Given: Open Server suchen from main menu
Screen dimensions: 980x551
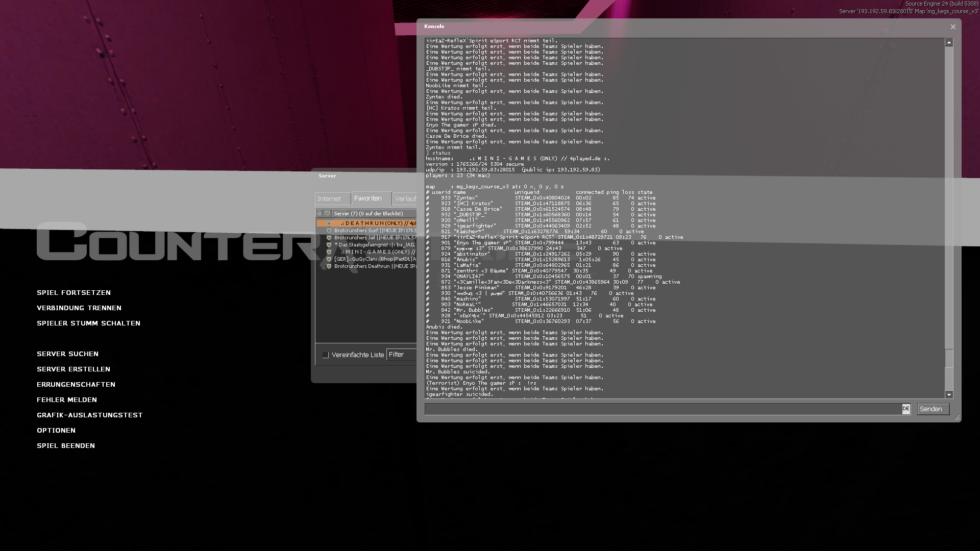Looking at the screenshot, I should pos(67,354).
